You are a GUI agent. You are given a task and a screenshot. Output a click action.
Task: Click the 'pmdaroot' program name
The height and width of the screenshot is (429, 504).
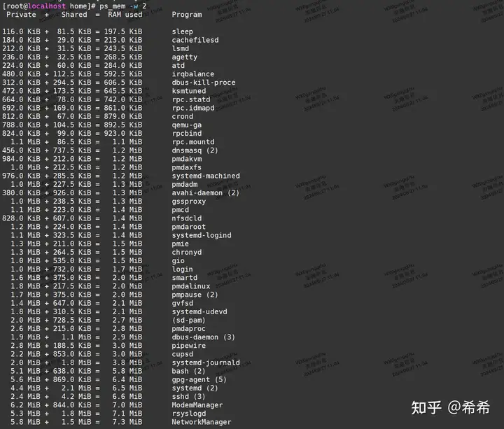click(x=189, y=227)
